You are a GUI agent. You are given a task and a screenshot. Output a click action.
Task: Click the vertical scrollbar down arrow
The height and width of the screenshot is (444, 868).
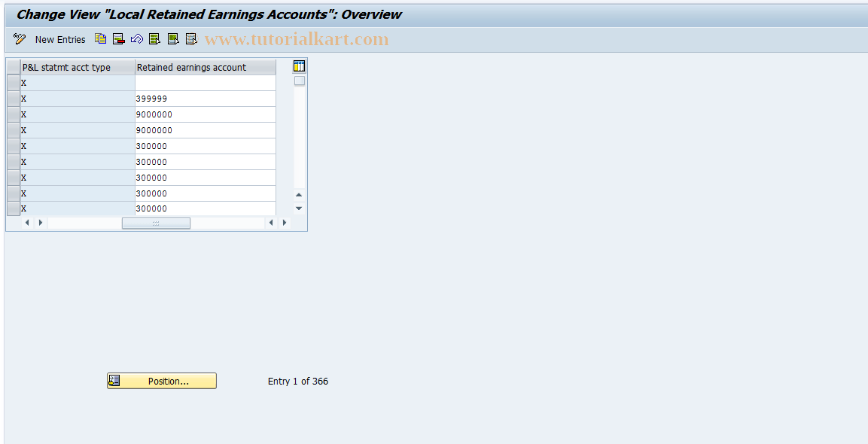pos(298,207)
